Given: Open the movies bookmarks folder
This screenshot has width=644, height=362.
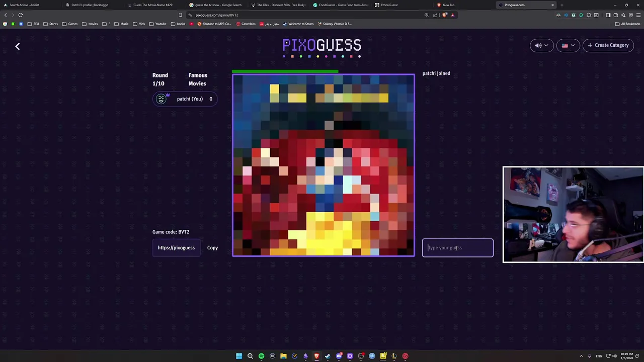Looking at the screenshot, I should click(x=90, y=24).
